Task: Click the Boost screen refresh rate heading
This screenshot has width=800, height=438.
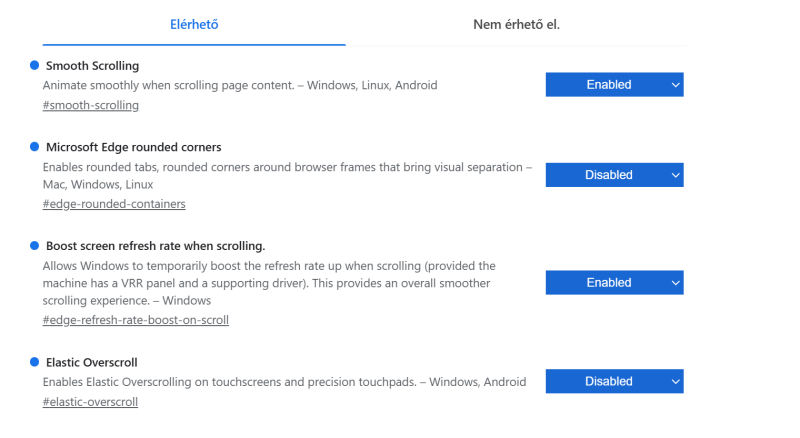Action: (155, 246)
